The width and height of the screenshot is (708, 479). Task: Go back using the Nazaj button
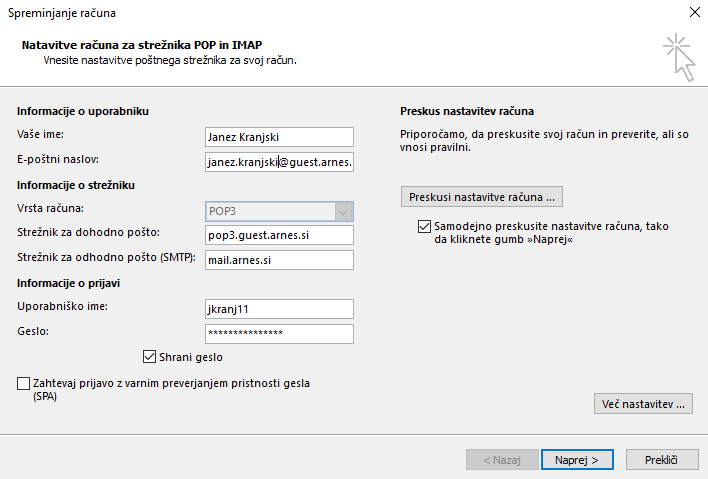502,460
